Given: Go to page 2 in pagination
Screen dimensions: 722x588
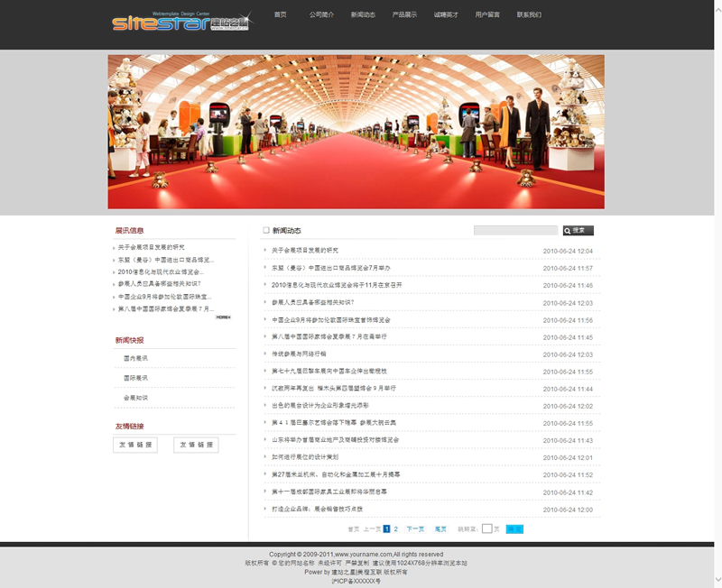Looking at the screenshot, I should point(395,529).
